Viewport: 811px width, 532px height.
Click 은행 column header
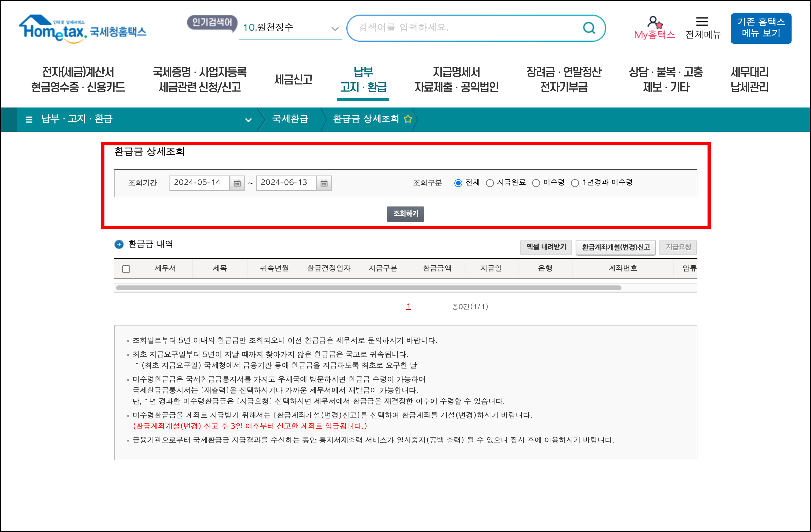[x=545, y=268]
